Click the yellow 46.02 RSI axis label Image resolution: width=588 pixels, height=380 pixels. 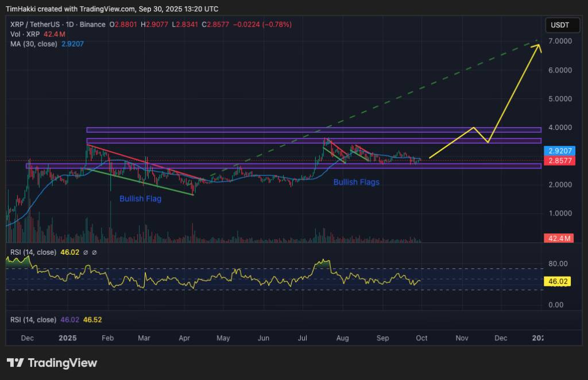558,282
